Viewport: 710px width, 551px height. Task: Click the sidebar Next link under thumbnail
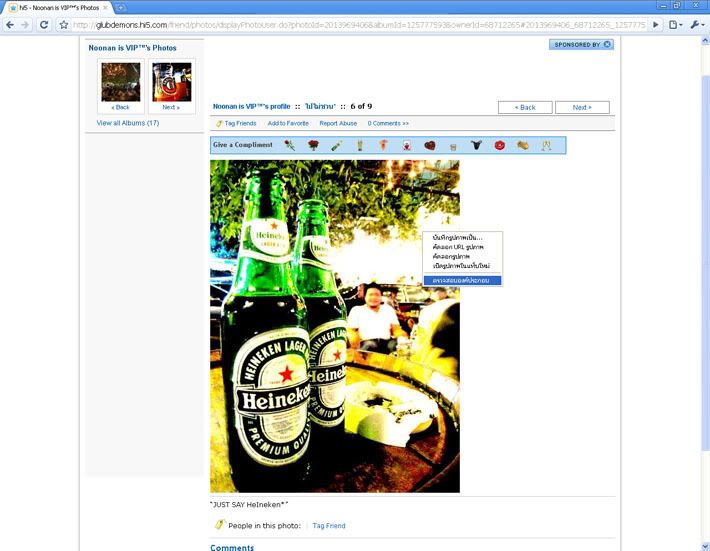171,107
